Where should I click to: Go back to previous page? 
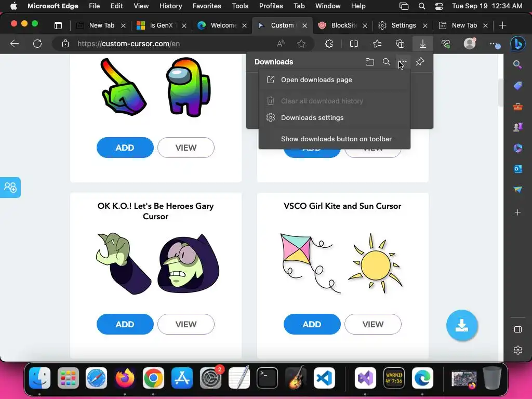pyautogui.click(x=14, y=44)
